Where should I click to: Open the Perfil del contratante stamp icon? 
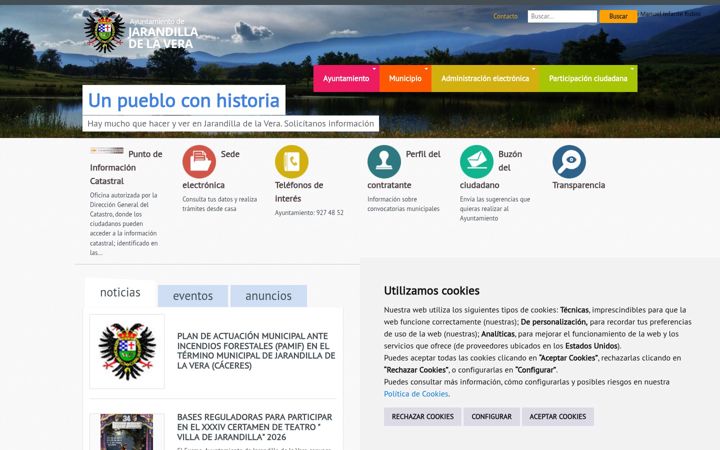[x=384, y=162]
